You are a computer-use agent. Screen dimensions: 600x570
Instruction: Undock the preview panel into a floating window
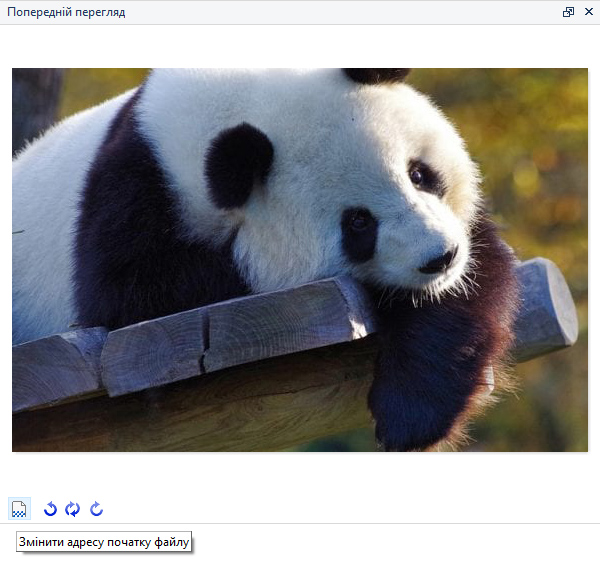point(568,12)
